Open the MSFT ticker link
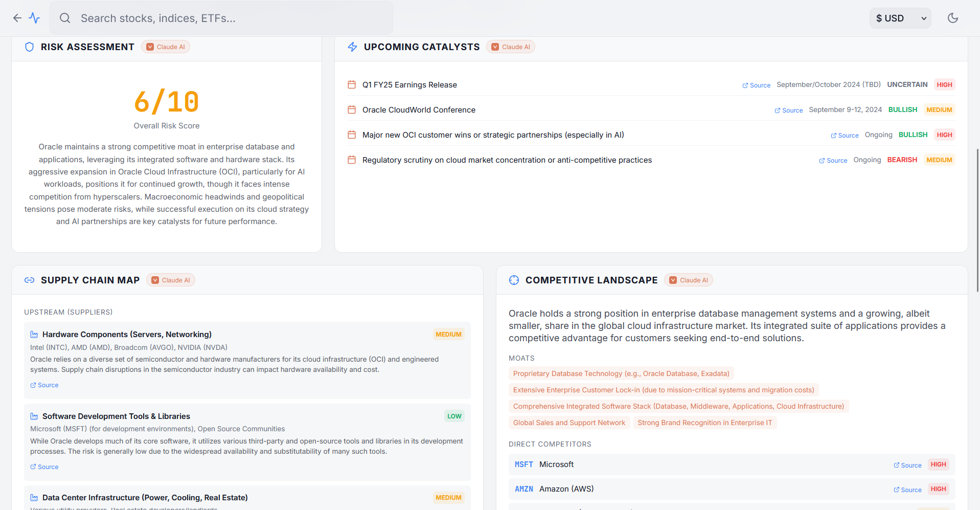 point(524,464)
